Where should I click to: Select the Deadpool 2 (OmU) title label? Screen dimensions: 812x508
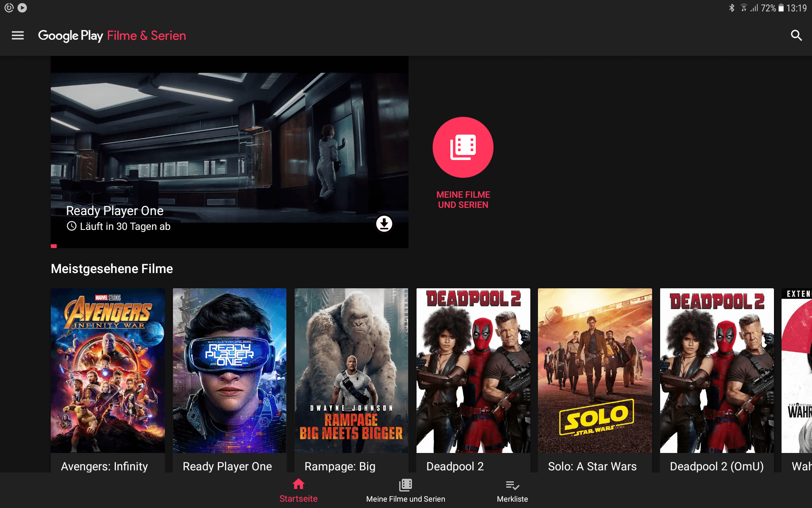point(717,466)
